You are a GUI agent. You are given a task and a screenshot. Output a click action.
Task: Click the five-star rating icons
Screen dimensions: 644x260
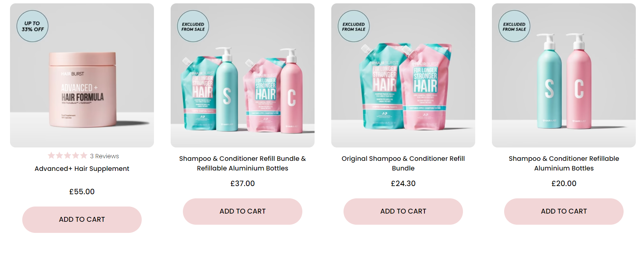(x=68, y=156)
